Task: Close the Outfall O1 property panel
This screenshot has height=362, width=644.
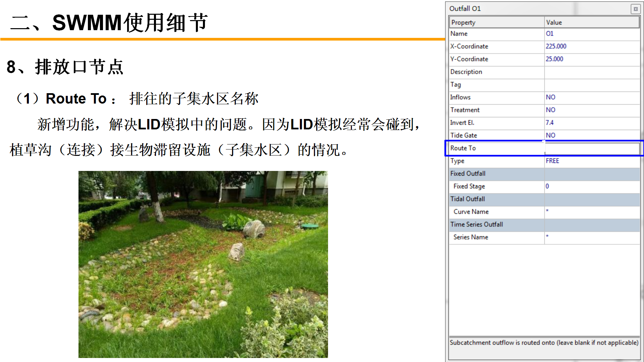Action: point(635,9)
